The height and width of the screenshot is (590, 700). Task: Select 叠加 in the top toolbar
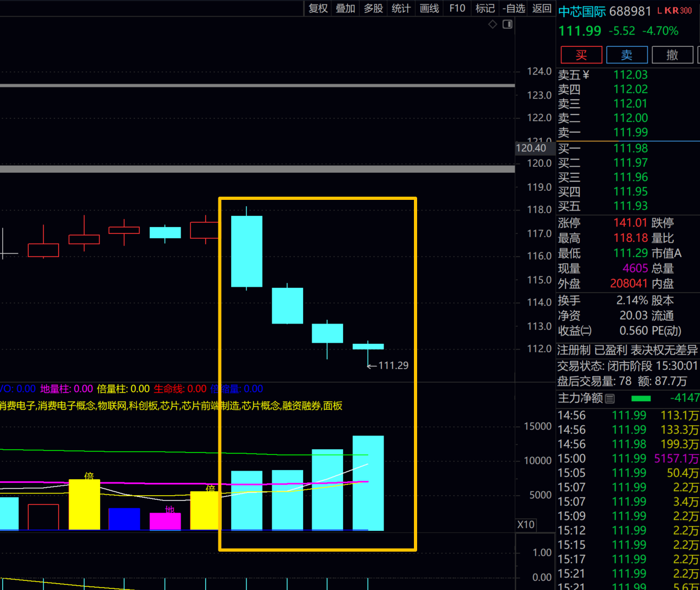coord(345,9)
